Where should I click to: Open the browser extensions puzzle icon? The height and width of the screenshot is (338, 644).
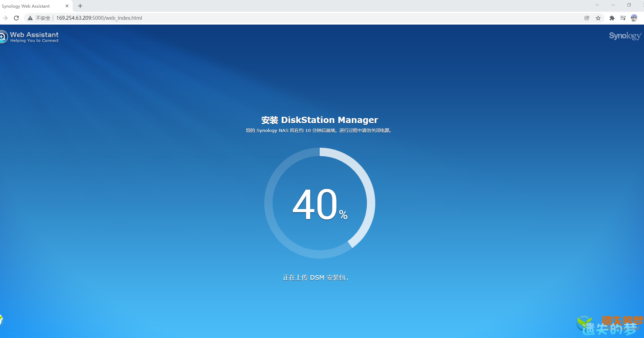pyautogui.click(x=612, y=18)
